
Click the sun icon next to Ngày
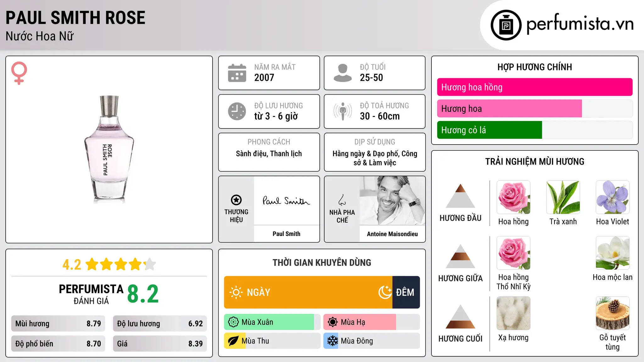236,292
